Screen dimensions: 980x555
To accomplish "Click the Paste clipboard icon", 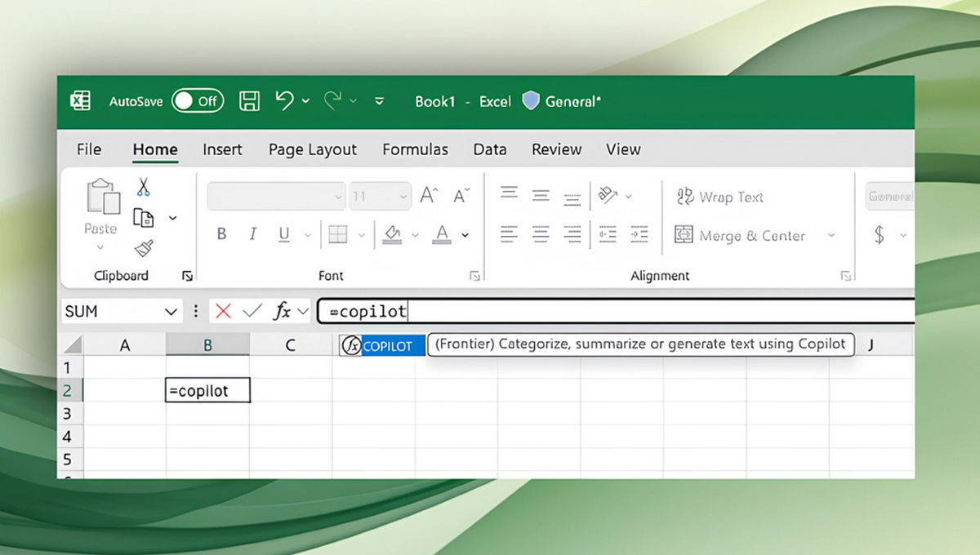I will (102, 198).
